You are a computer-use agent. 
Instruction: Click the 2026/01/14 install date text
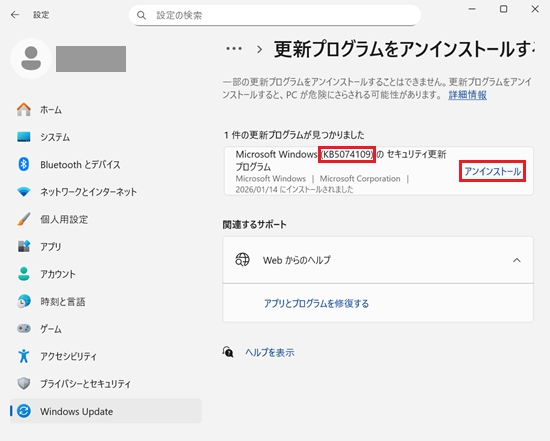coord(294,189)
